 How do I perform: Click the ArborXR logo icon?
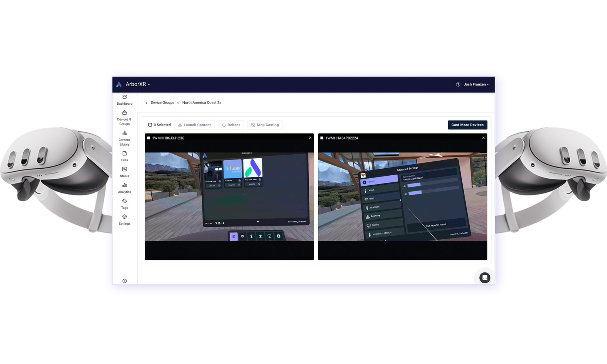click(x=119, y=84)
